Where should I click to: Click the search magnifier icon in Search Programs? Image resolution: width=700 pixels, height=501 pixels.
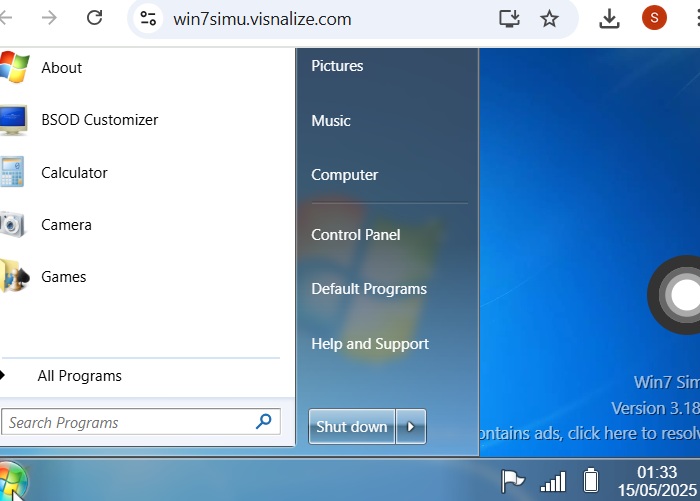(x=264, y=421)
